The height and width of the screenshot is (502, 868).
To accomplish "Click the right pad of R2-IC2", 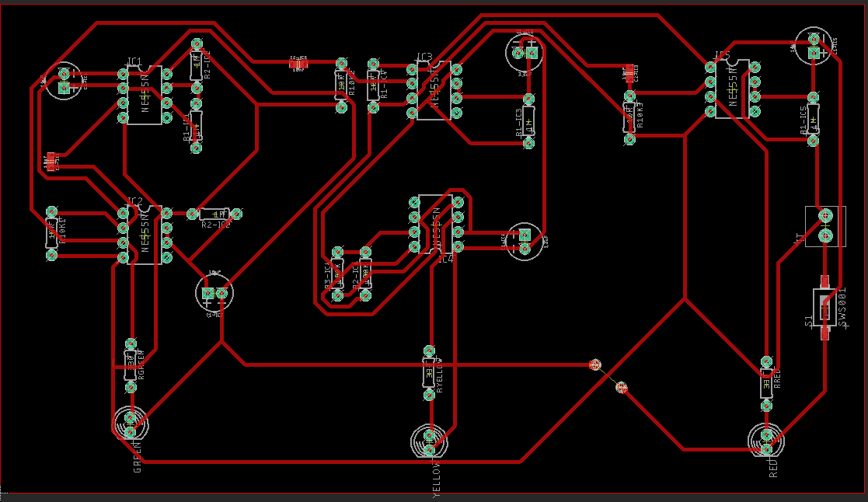I will (236, 214).
